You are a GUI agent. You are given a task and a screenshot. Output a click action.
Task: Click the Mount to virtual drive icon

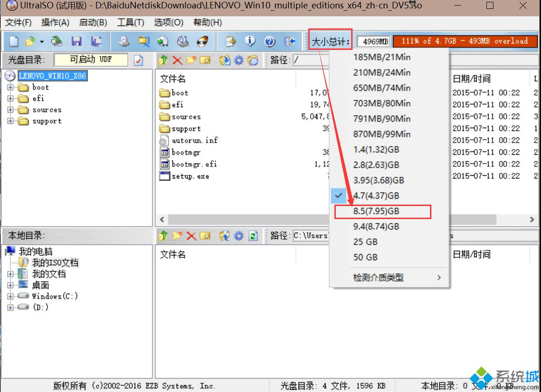tap(183, 41)
